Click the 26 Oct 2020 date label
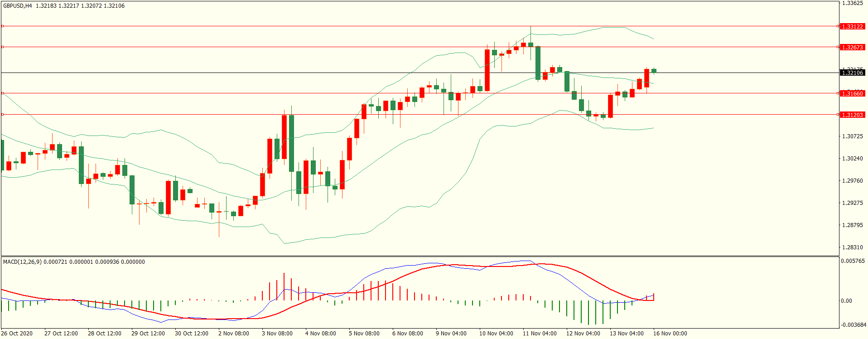 point(17,334)
